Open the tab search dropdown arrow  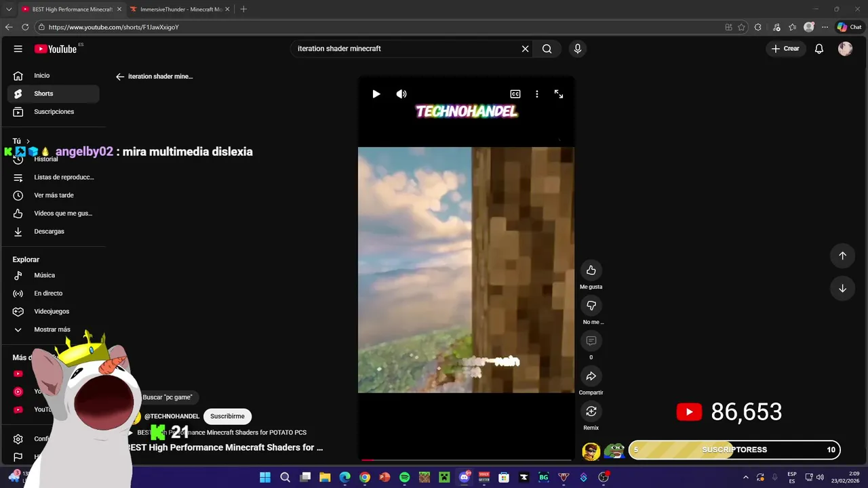coord(9,9)
